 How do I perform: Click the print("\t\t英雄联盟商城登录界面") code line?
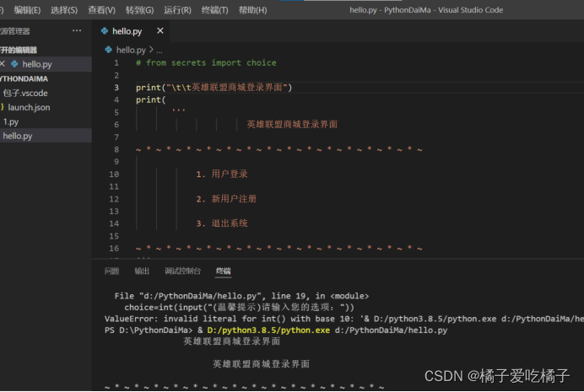(x=214, y=88)
